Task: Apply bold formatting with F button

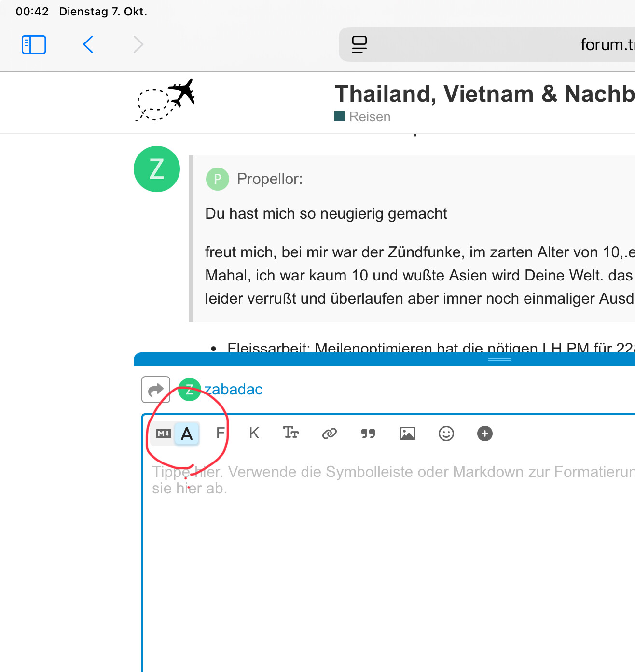Action: click(220, 434)
